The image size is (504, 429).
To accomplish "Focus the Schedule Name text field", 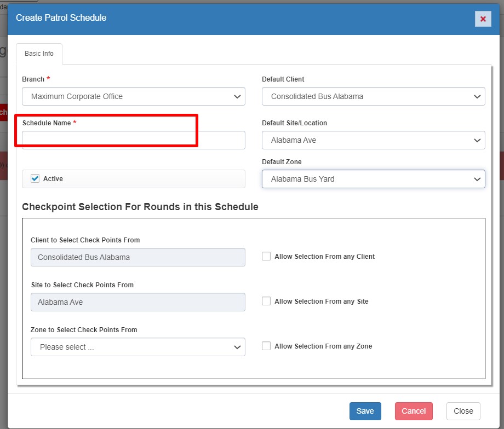I will (x=133, y=140).
